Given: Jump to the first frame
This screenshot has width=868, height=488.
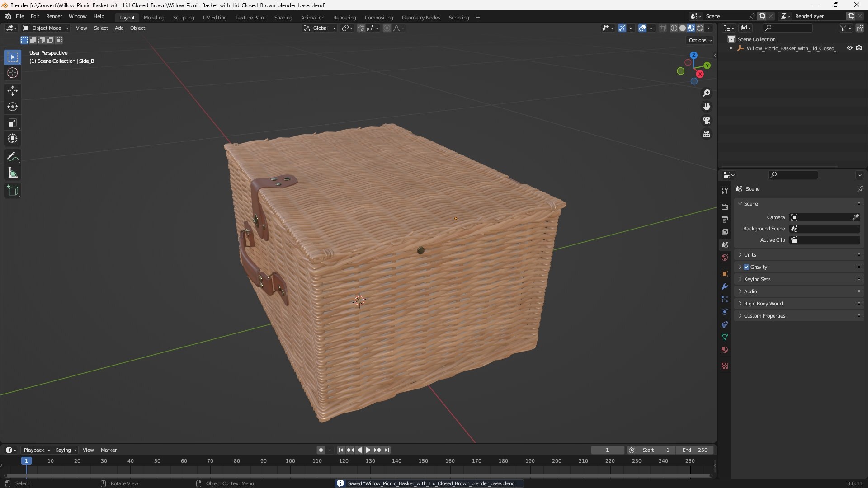Looking at the screenshot, I should point(341,450).
